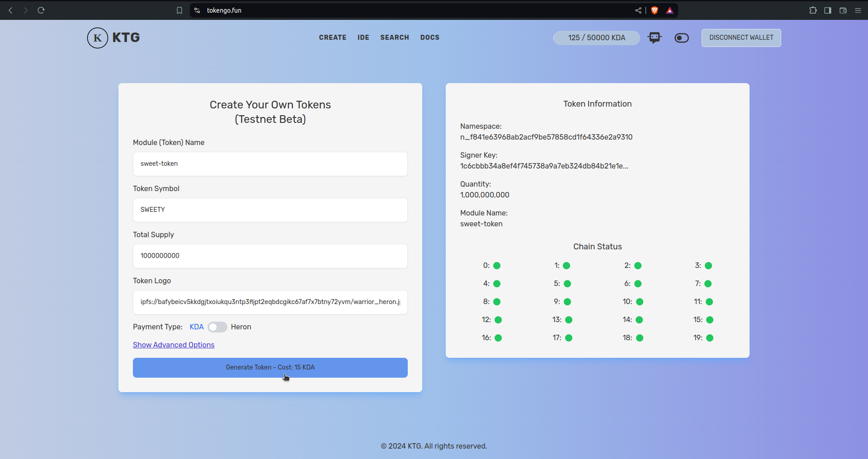Click chain 12 green status dot
Viewport: 868px width, 459px height.
[498, 320]
